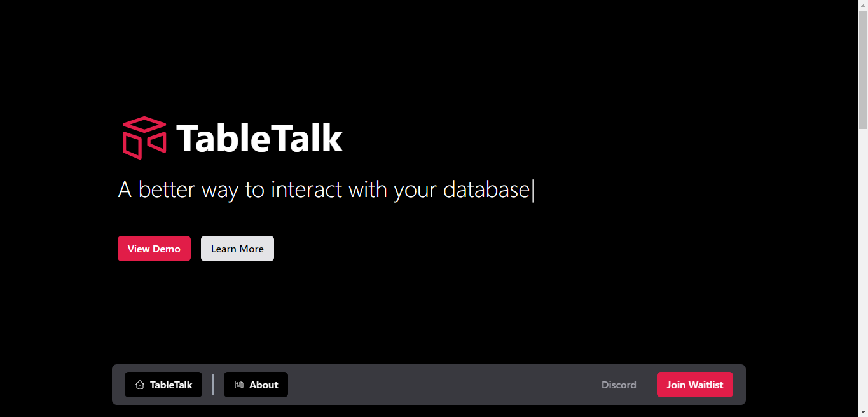
Task: Open the Discord link in the navbar
Action: coord(619,385)
